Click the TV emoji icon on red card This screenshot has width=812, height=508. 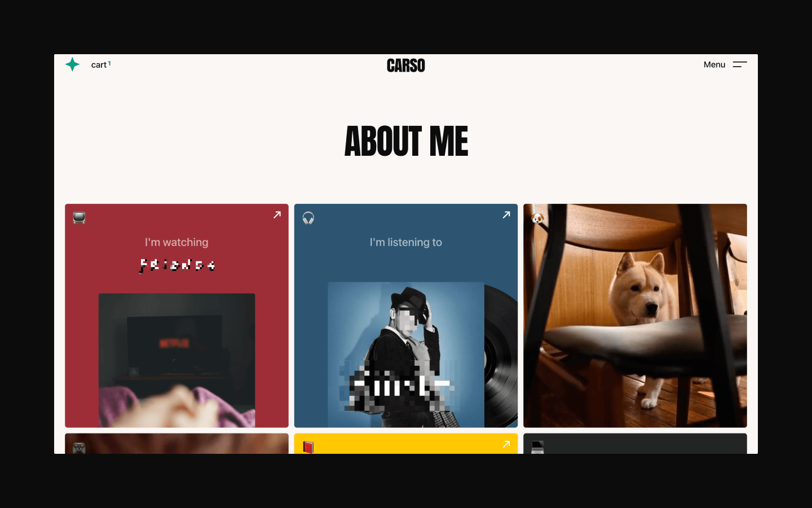point(79,218)
